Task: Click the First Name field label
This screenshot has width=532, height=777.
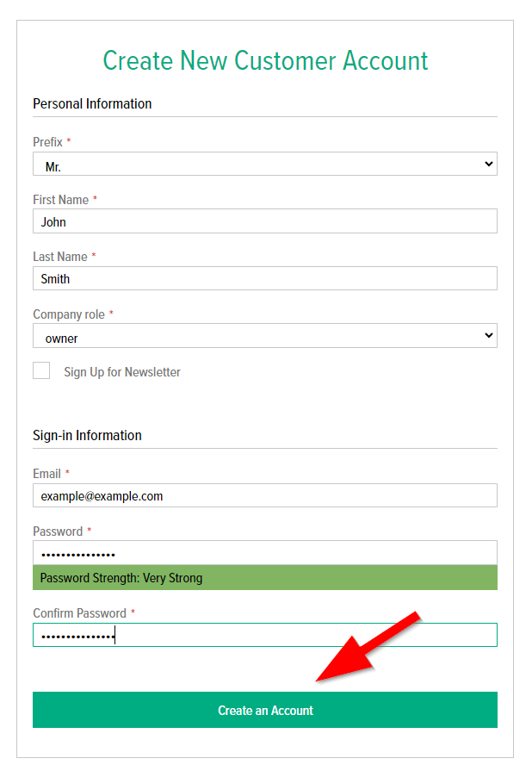Action: 60,200
